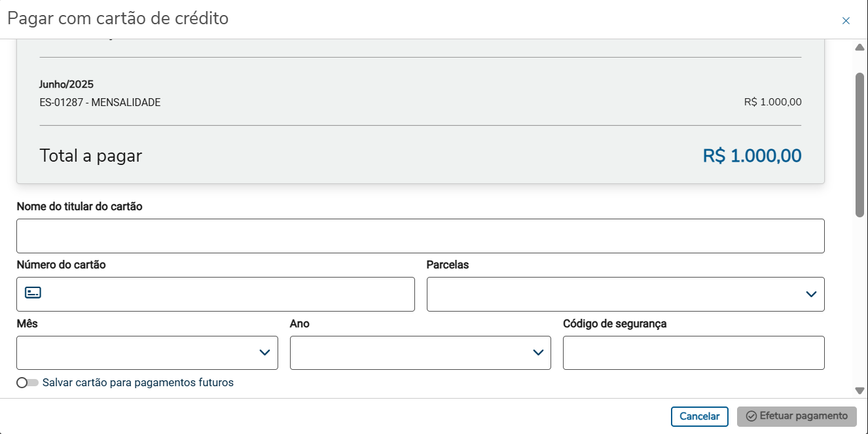Click the ES-01287 - MENSALIDADE line item
The image size is (868, 434).
[x=100, y=103]
